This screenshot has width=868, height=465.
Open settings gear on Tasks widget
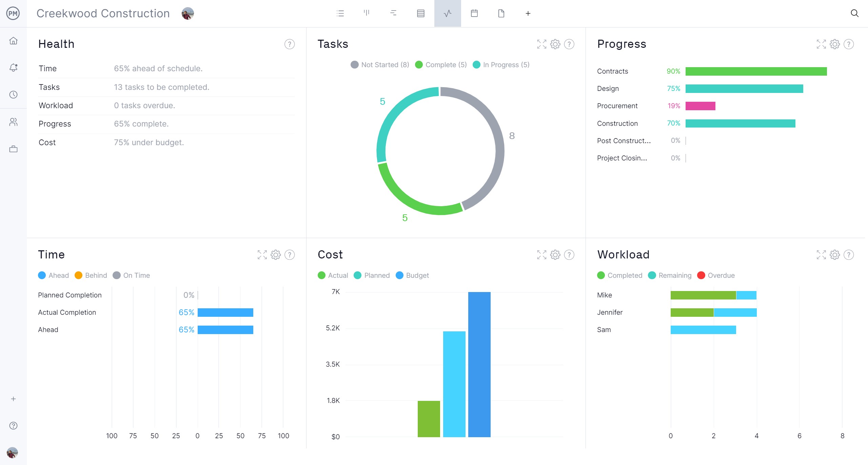(555, 44)
